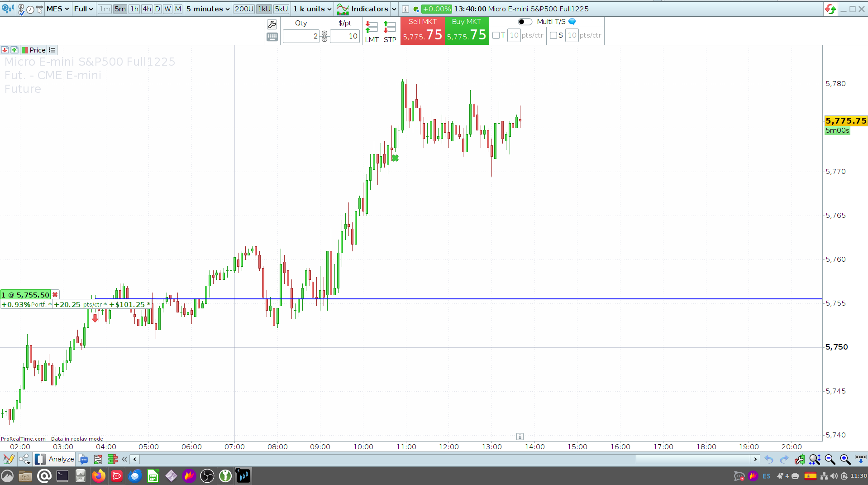This screenshot has height=485, width=868.
Task: Click the instrument info icon
Action: pyautogui.click(x=405, y=9)
